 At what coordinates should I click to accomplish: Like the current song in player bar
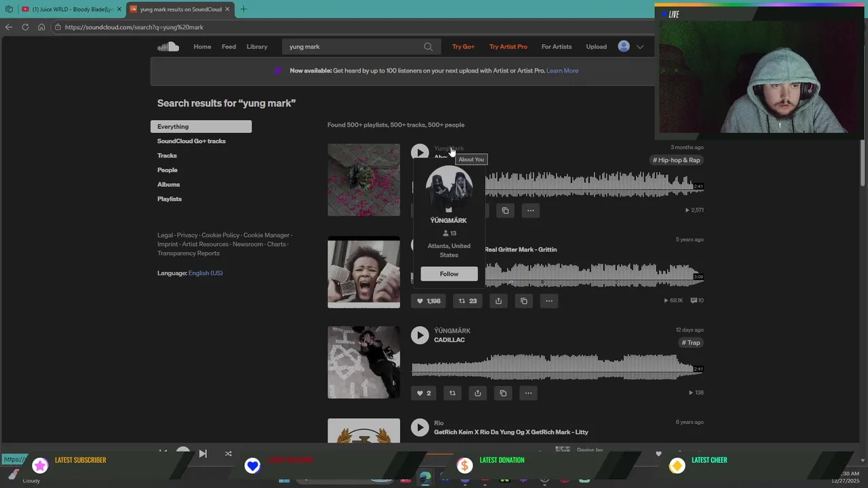658,453
